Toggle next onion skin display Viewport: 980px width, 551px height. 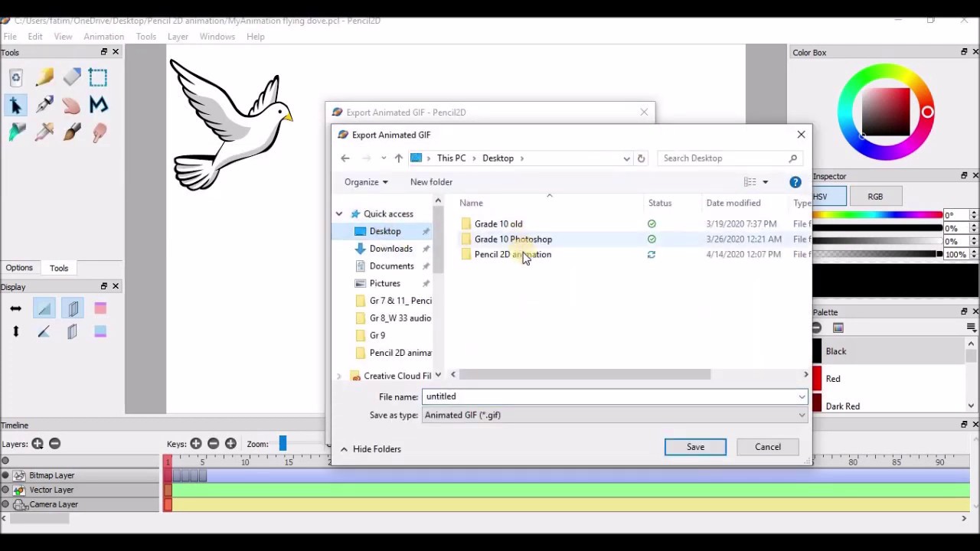(x=73, y=331)
